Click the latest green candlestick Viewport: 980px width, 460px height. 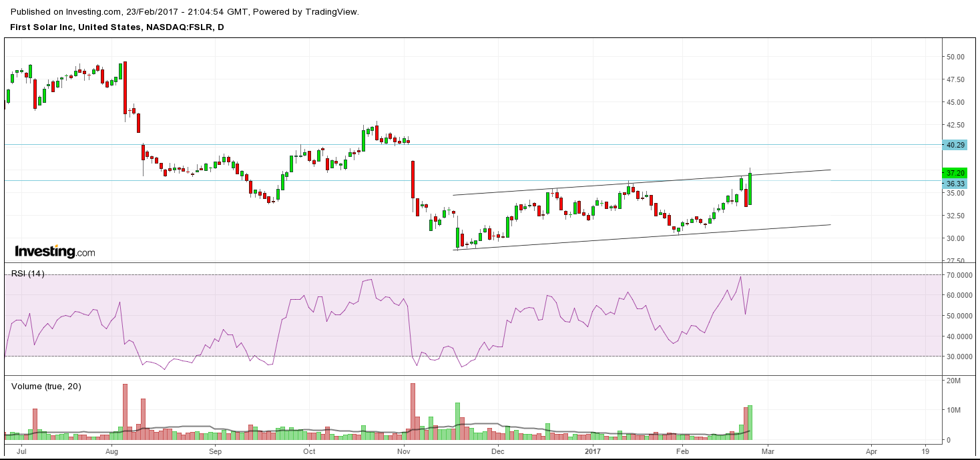(x=750, y=189)
